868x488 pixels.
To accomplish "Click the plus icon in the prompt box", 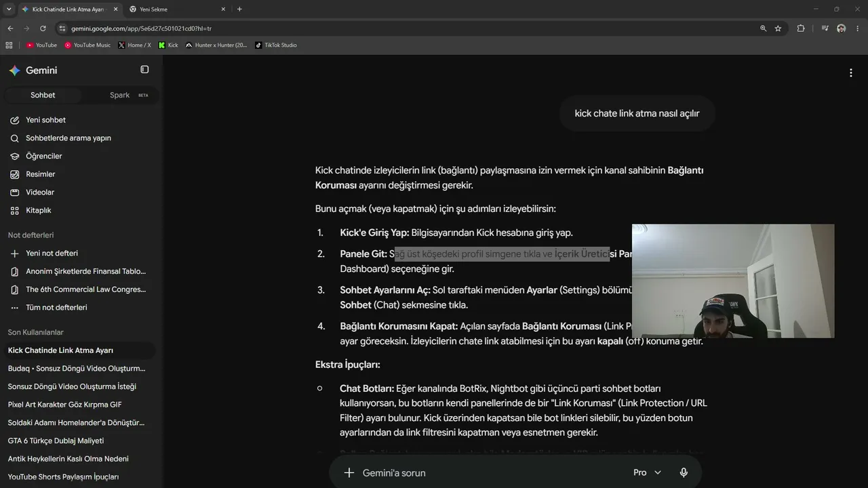I will [x=349, y=473].
